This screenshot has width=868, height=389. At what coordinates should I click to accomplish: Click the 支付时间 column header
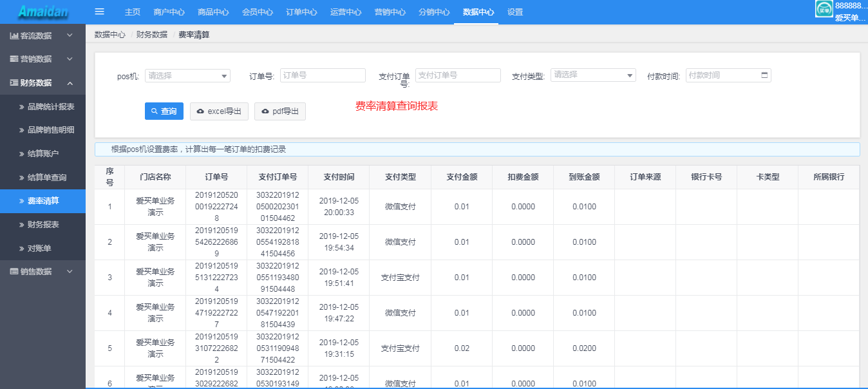coord(339,177)
